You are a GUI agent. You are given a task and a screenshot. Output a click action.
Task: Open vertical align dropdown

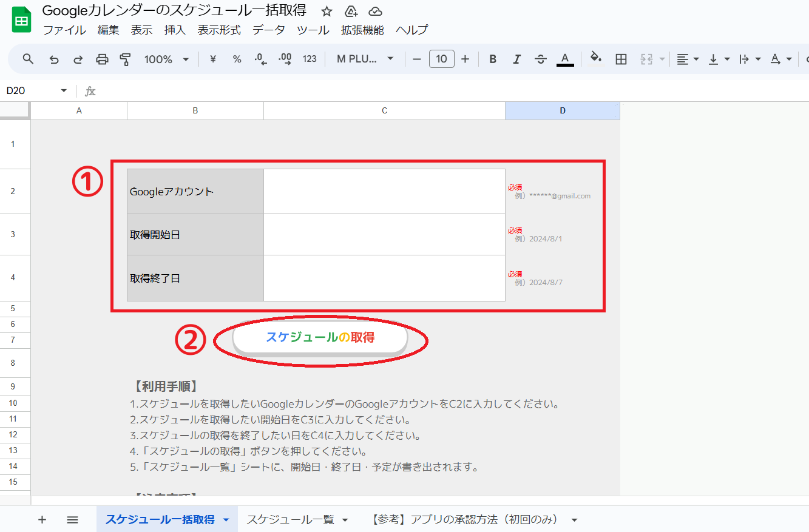tap(719, 59)
